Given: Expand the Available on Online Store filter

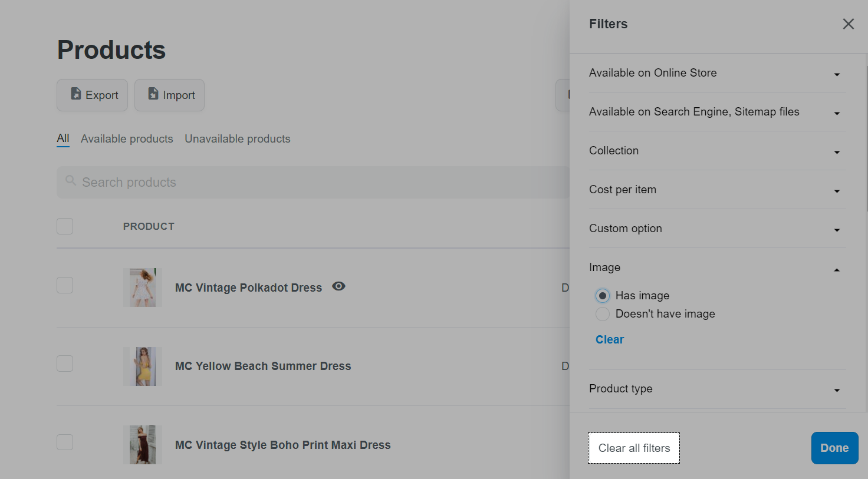Looking at the screenshot, I should 718,73.
